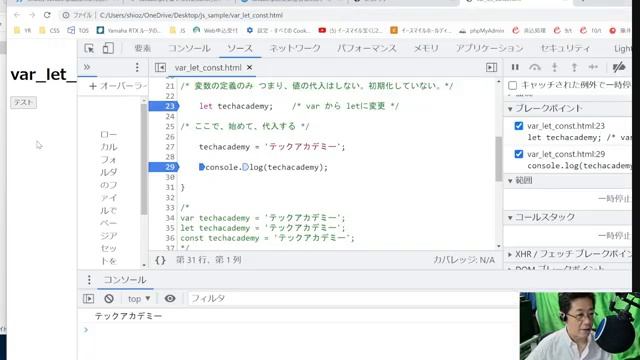This screenshot has width=640, height=360.
Task: Toggle the debugger sidebar icon
Action: [x=491, y=67]
